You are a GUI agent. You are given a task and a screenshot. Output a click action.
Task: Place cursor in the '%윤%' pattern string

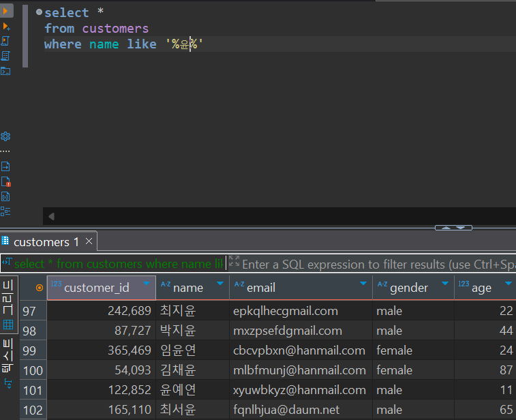coord(184,44)
